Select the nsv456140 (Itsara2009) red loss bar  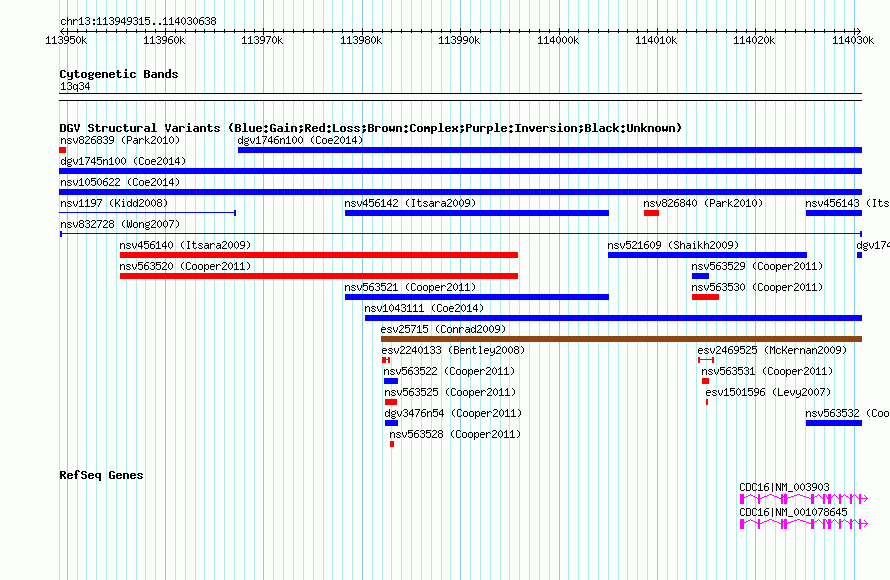coord(319,255)
